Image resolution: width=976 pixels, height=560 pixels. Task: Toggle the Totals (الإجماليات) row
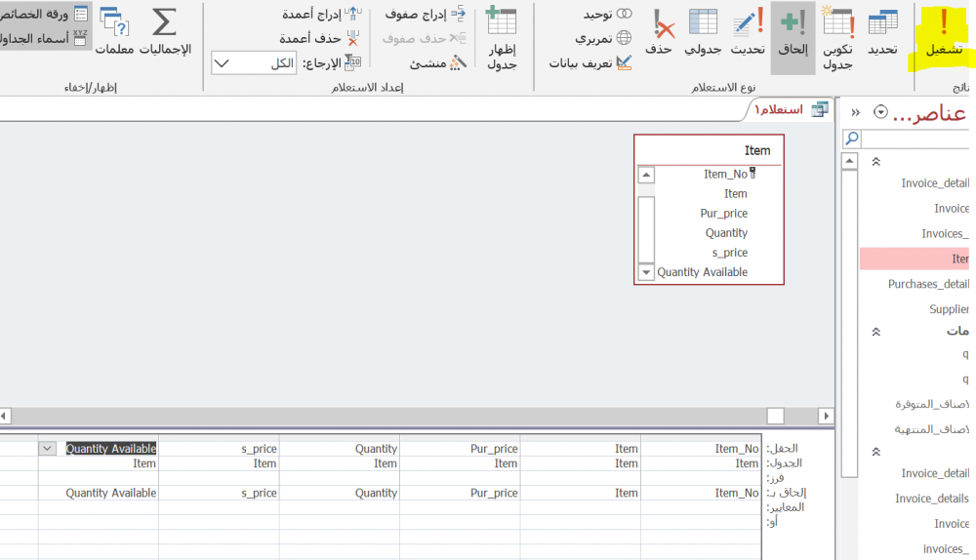click(x=164, y=34)
